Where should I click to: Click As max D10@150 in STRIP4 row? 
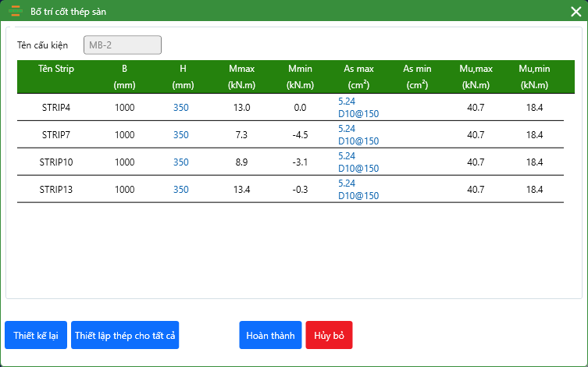[358, 113]
